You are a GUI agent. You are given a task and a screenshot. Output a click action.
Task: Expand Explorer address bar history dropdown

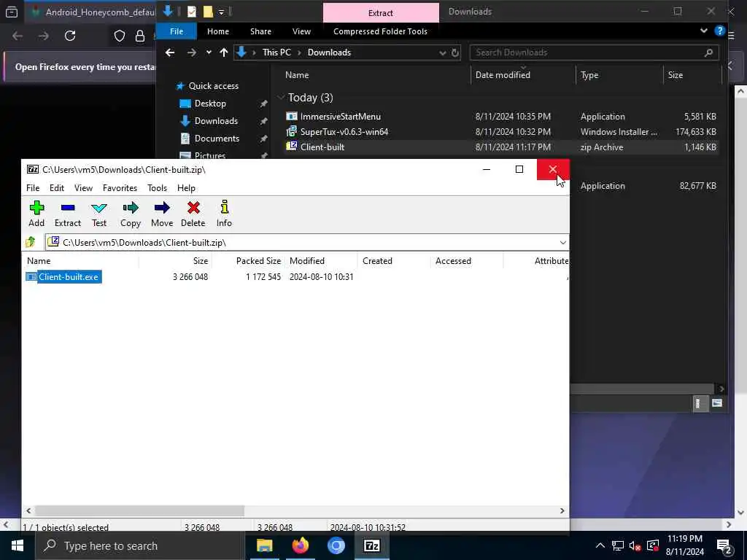point(443,52)
